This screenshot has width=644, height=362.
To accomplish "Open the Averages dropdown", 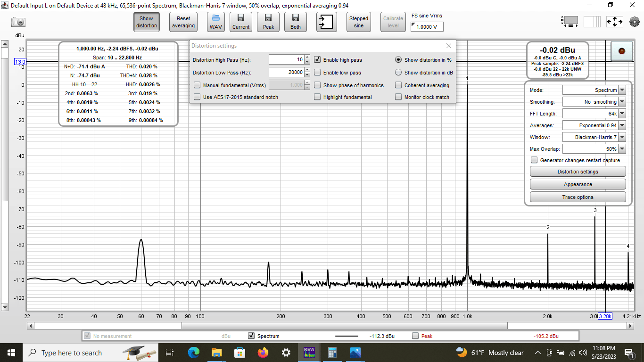I will click(x=594, y=125).
